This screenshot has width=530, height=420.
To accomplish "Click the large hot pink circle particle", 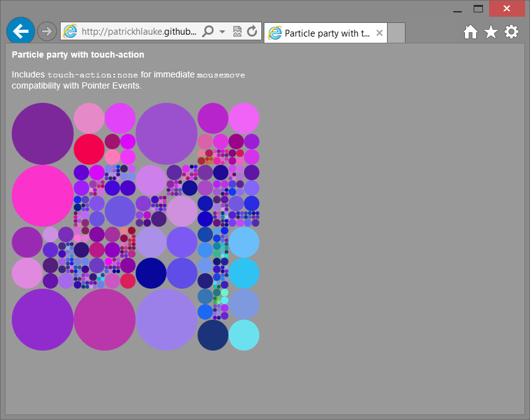I will pyautogui.click(x=42, y=196).
